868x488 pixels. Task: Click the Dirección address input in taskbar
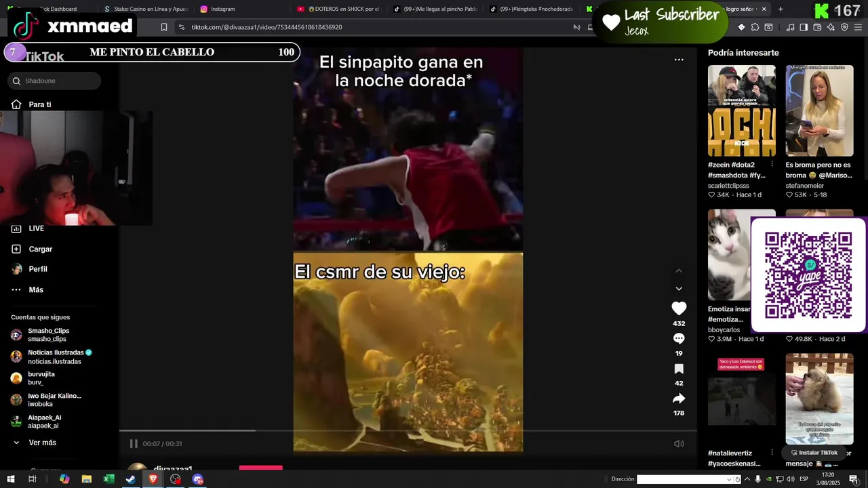tap(681, 479)
